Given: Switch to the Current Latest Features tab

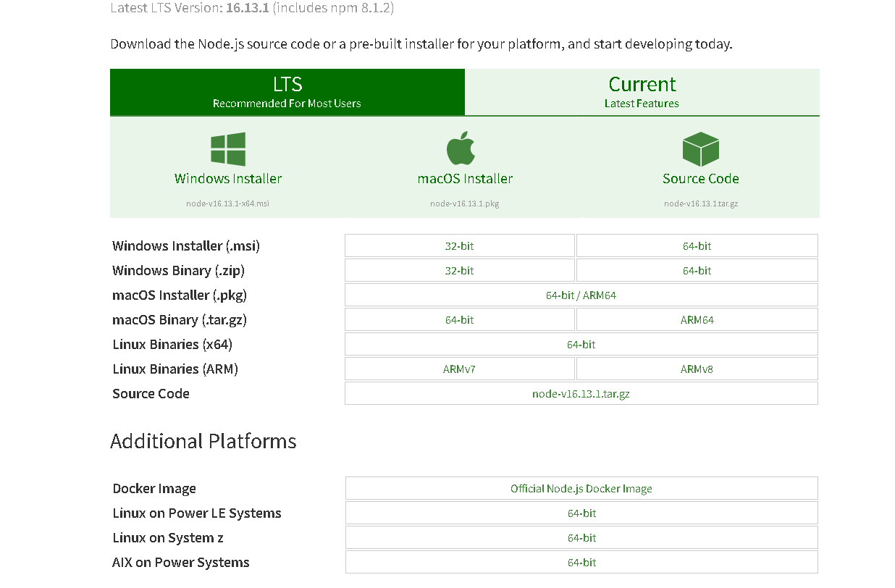Looking at the screenshot, I should [642, 92].
